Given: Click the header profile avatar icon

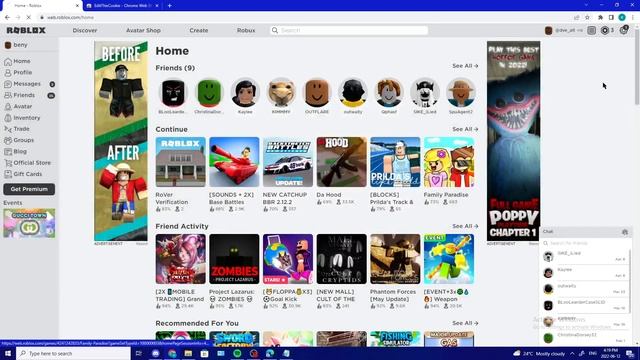Looking at the screenshot, I should tap(549, 31).
